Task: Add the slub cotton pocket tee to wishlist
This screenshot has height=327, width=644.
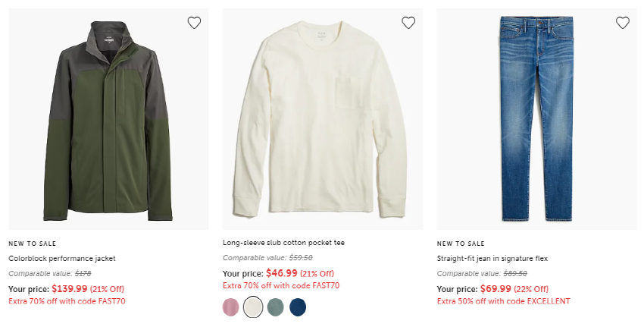Action: click(408, 23)
